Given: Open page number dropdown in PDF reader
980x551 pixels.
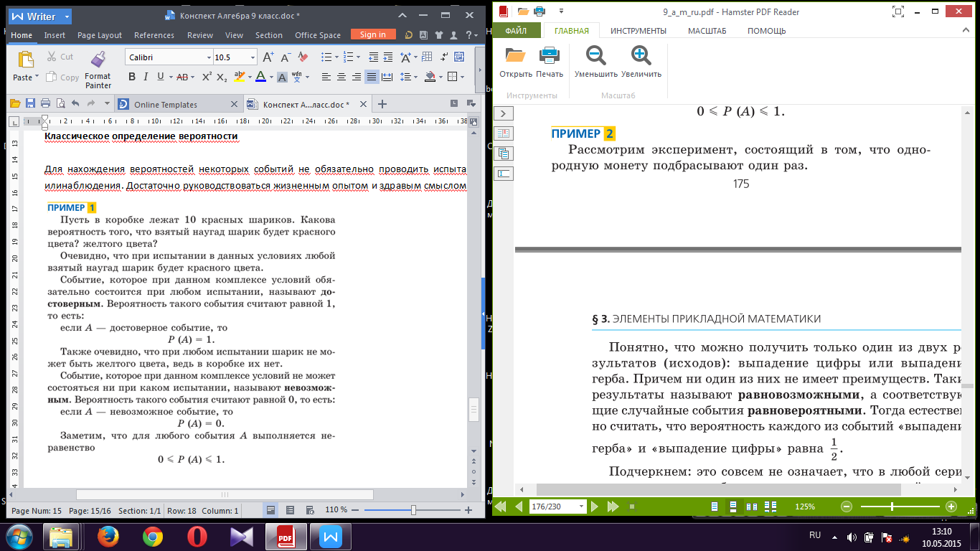Looking at the screenshot, I should (x=580, y=507).
